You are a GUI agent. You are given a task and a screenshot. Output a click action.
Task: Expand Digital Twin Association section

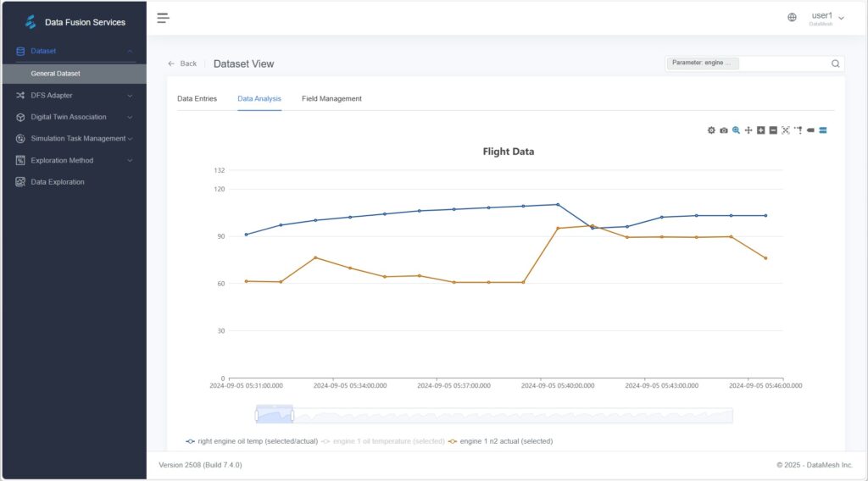coord(74,117)
